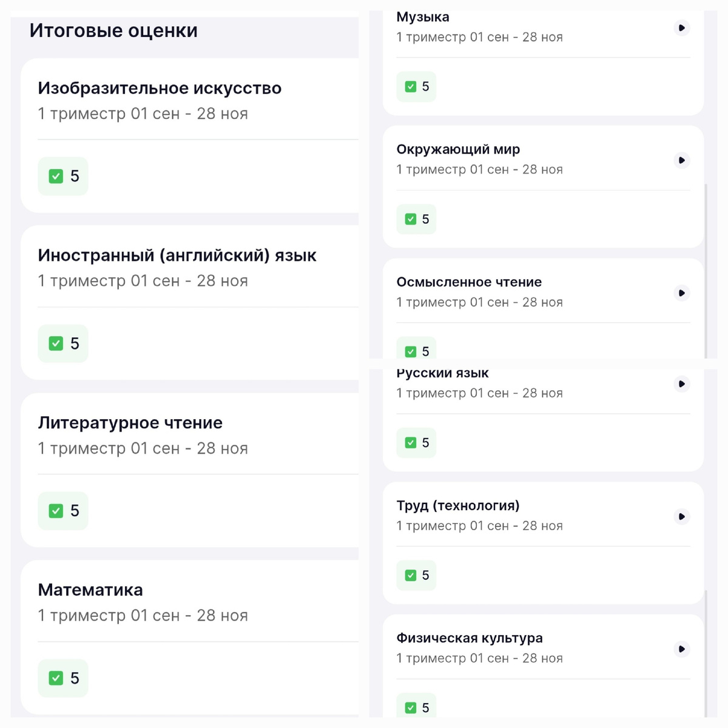728x728 pixels.
Task: Open the Русский язык subject entry
Action: 442,372
